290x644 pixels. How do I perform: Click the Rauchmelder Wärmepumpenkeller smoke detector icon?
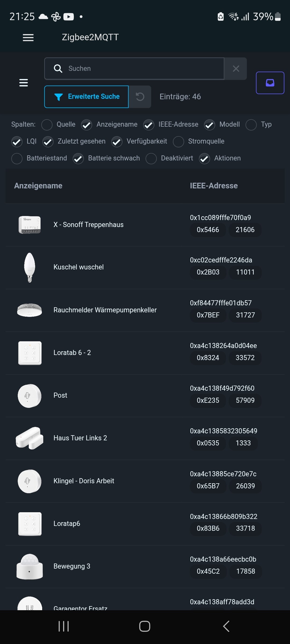point(30,310)
